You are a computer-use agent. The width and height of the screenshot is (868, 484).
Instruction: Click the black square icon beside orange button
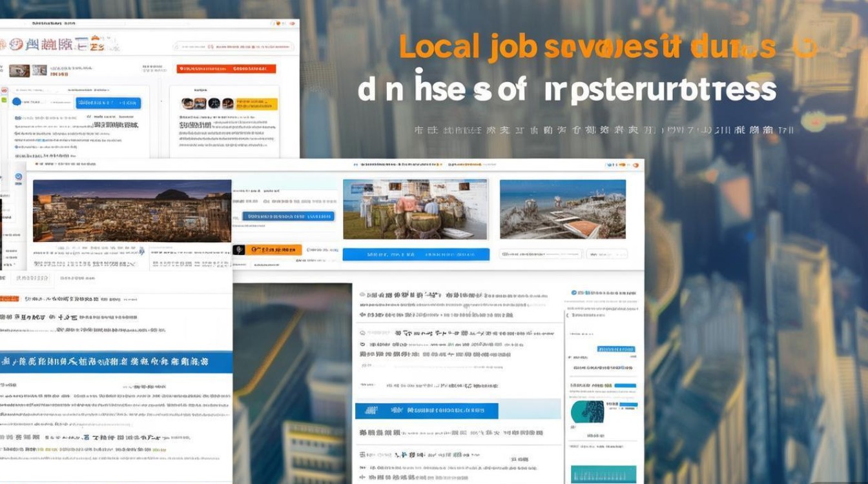click(x=239, y=249)
